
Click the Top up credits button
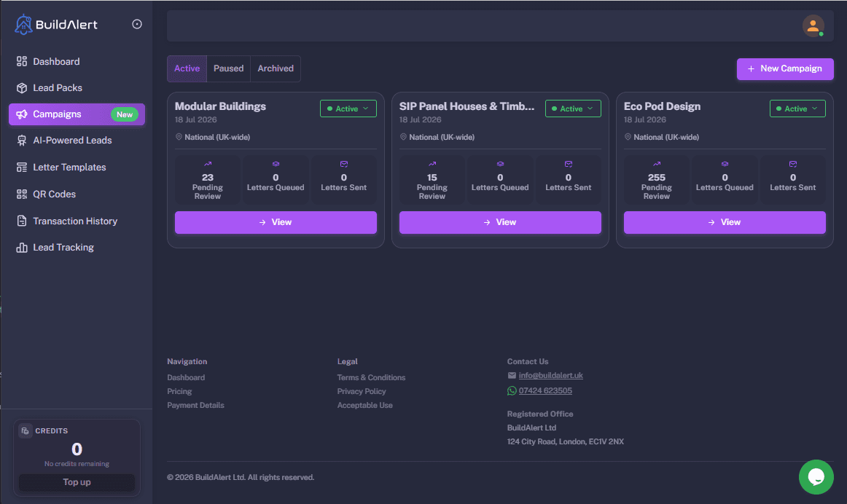[77, 482]
